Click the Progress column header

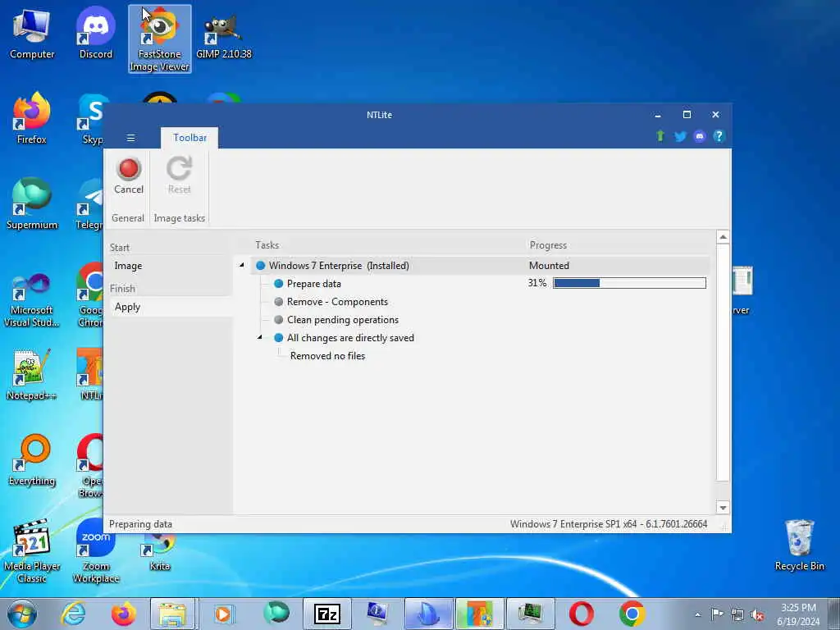(548, 245)
